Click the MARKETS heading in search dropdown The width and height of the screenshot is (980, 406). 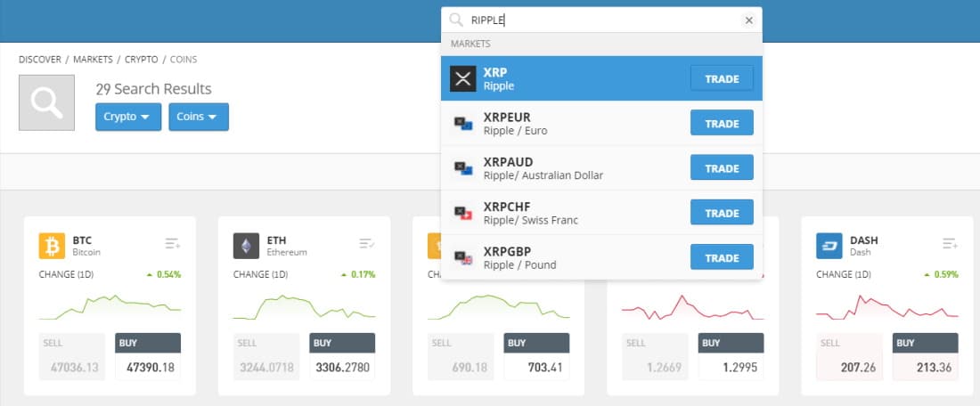pyautogui.click(x=470, y=44)
